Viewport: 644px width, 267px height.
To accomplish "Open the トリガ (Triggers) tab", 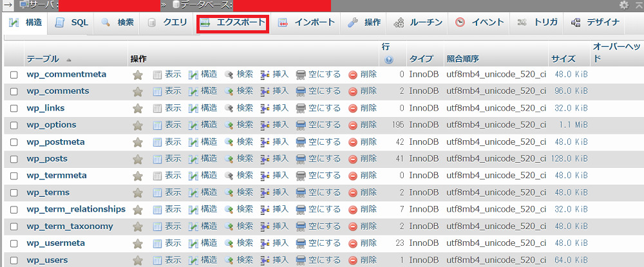I will click(x=537, y=23).
